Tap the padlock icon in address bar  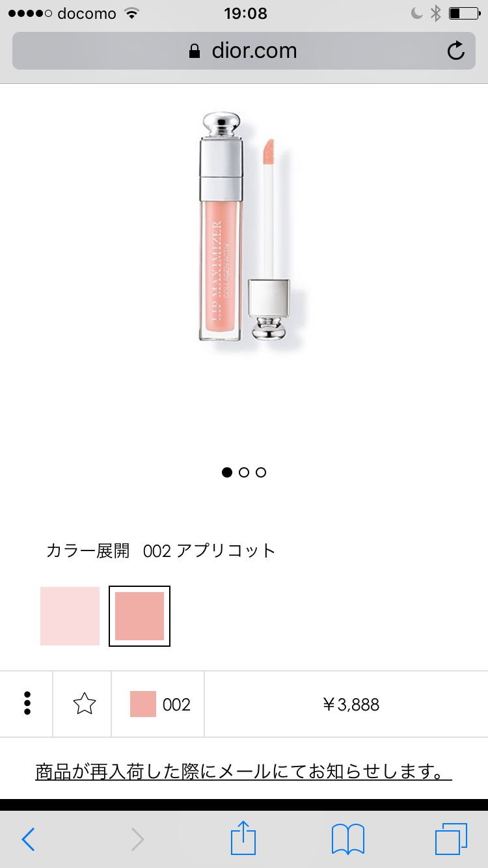point(195,51)
